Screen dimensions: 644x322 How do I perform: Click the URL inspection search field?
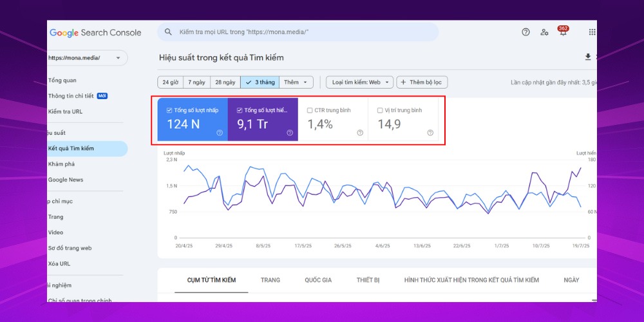298,32
